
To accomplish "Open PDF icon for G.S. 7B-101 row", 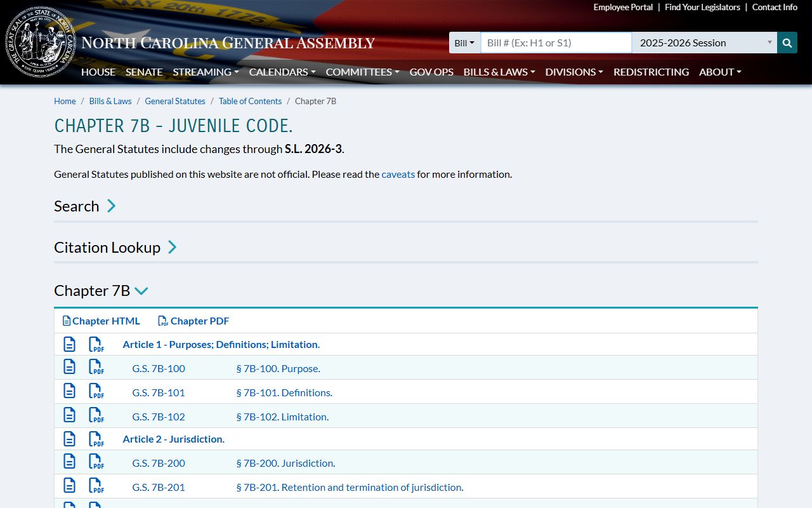I will pos(96,391).
